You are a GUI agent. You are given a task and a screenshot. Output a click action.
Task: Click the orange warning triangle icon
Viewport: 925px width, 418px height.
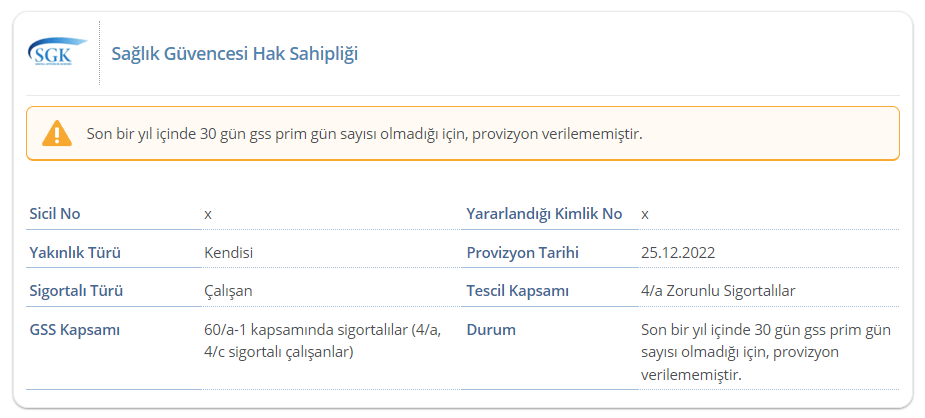click(57, 133)
